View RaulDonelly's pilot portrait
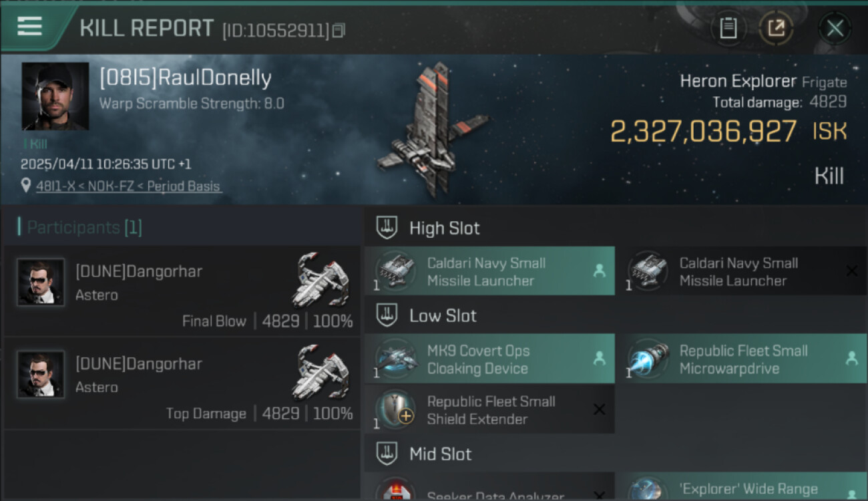The height and width of the screenshot is (501, 868). point(55,96)
